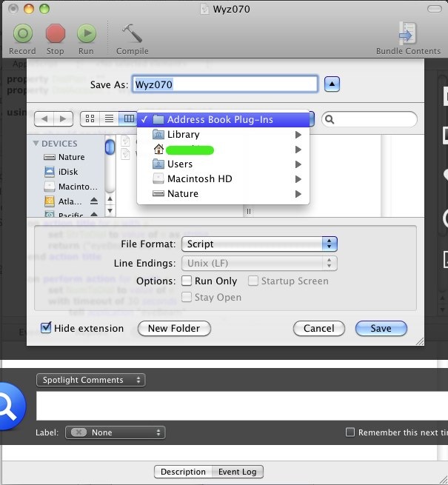Open Bundle Contents from the toolbar
The image size is (448, 485).
tap(408, 39)
